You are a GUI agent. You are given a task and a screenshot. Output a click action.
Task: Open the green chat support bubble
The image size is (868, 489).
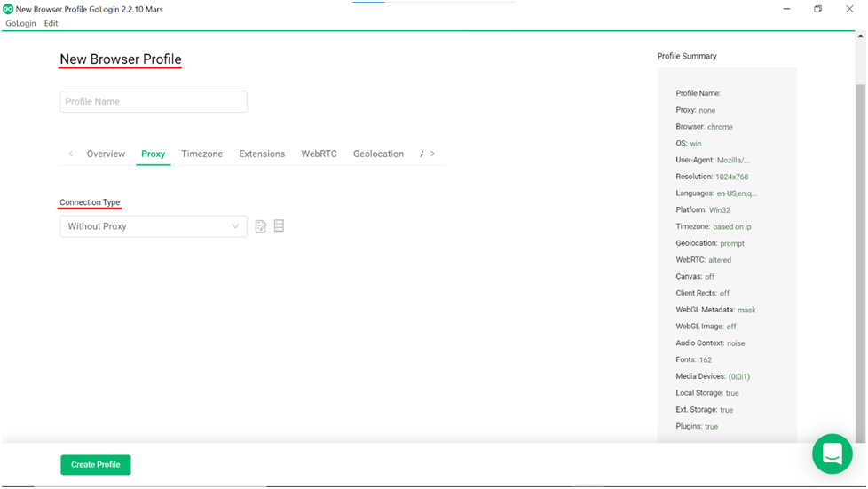[x=832, y=454]
